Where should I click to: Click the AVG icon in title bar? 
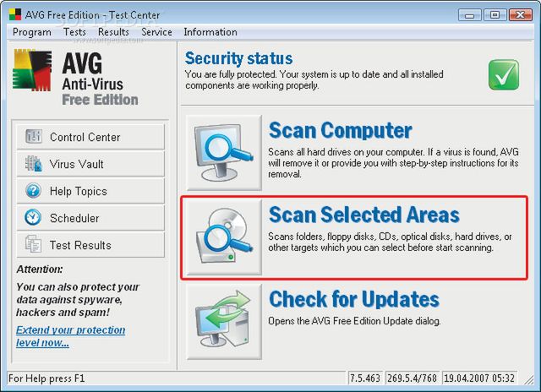(15, 14)
